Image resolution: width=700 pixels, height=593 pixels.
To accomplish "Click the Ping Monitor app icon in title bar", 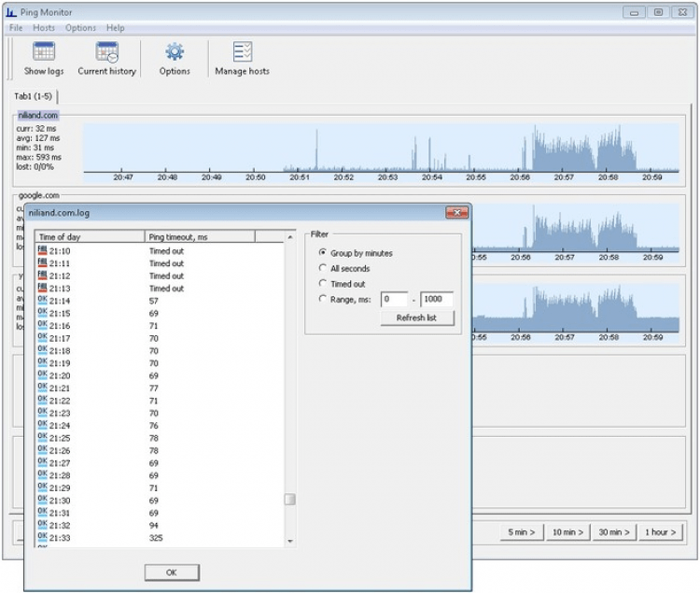I will 12,12.
